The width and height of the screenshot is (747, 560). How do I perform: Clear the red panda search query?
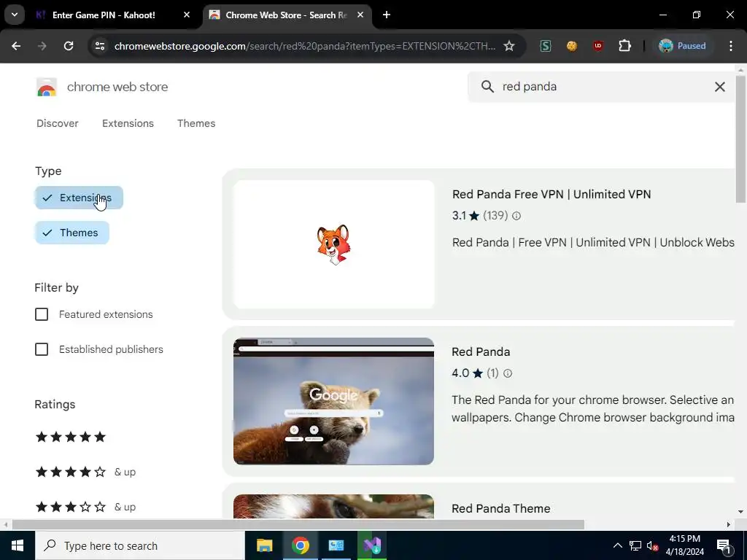(x=720, y=87)
